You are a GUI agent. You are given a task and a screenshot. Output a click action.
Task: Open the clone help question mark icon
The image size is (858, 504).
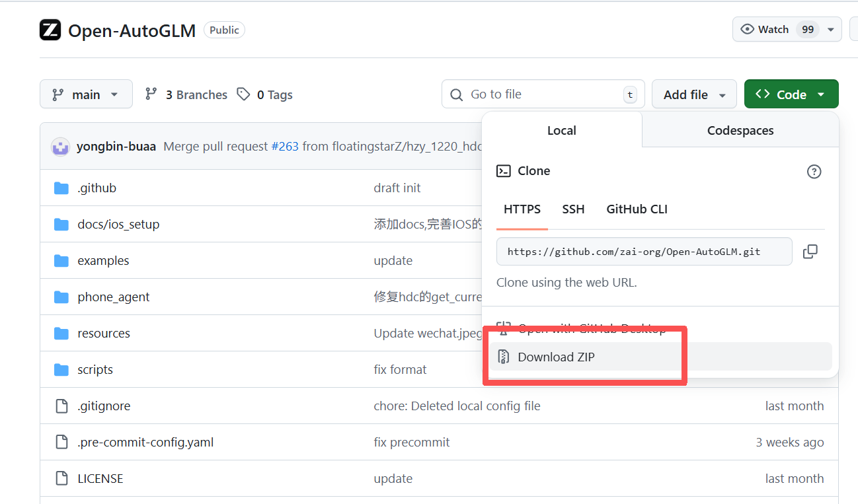coord(814,172)
